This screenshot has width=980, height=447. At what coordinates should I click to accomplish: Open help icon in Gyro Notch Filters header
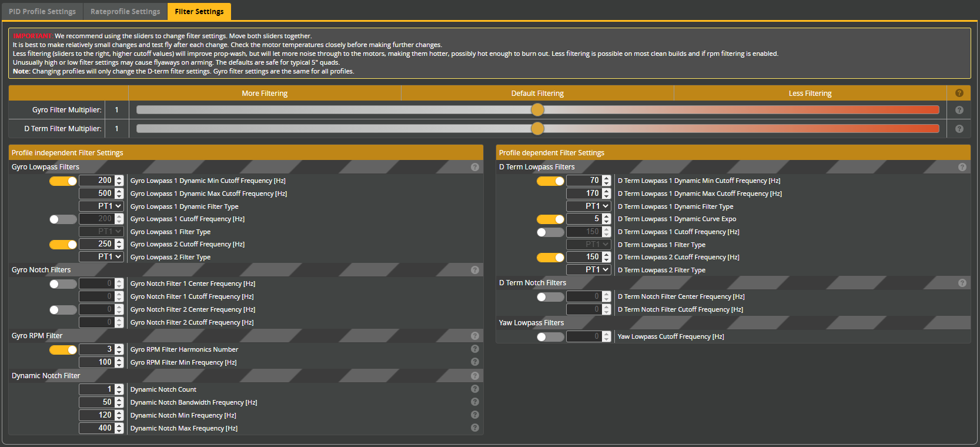point(474,270)
